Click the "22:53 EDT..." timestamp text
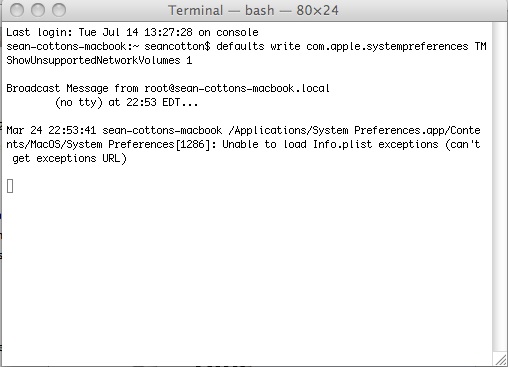This screenshot has width=508, height=367. (x=162, y=102)
